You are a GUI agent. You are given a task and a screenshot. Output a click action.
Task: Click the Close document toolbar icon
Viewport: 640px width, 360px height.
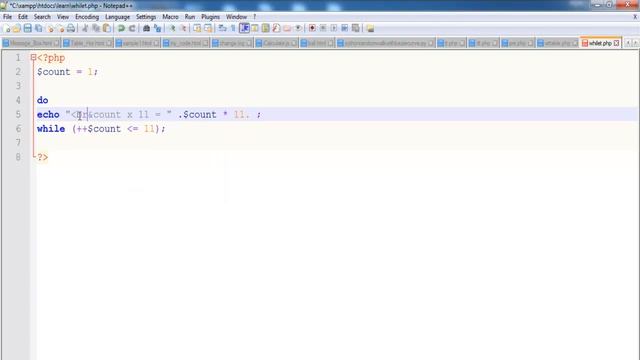click(x=50, y=28)
